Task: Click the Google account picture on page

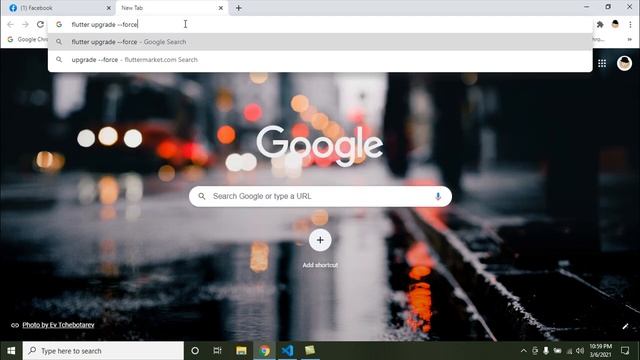Action: click(x=624, y=63)
